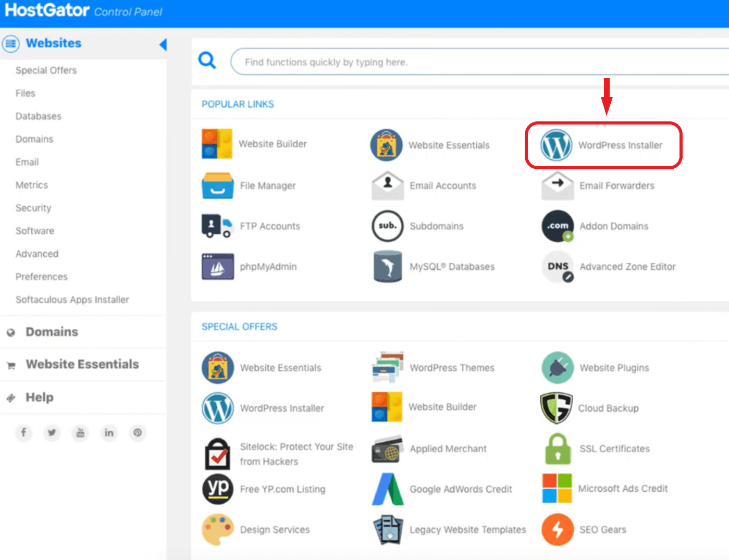Image resolution: width=729 pixels, height=560 pixels.
Task: Select Files in the sidebar
Action: coord(26,93)
